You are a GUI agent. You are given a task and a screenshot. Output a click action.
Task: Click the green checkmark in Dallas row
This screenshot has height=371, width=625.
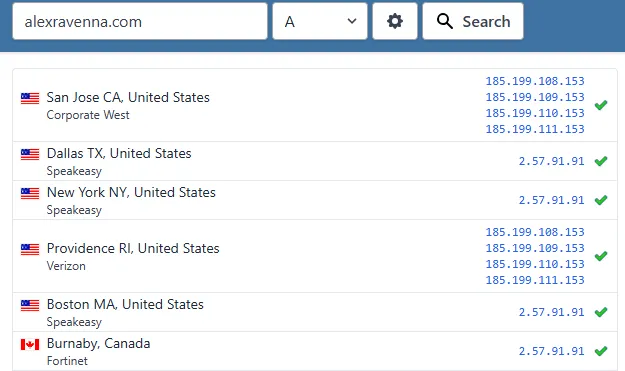coord(601,161)
